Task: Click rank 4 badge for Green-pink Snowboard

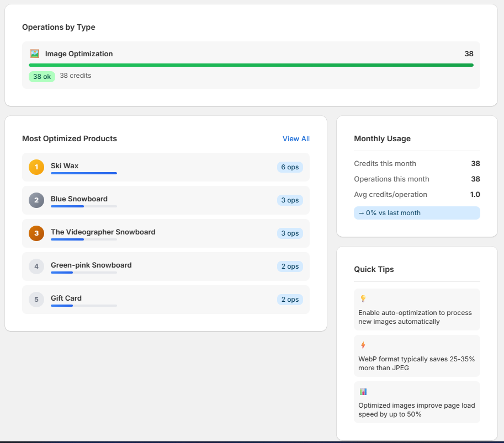Action: 36,266
